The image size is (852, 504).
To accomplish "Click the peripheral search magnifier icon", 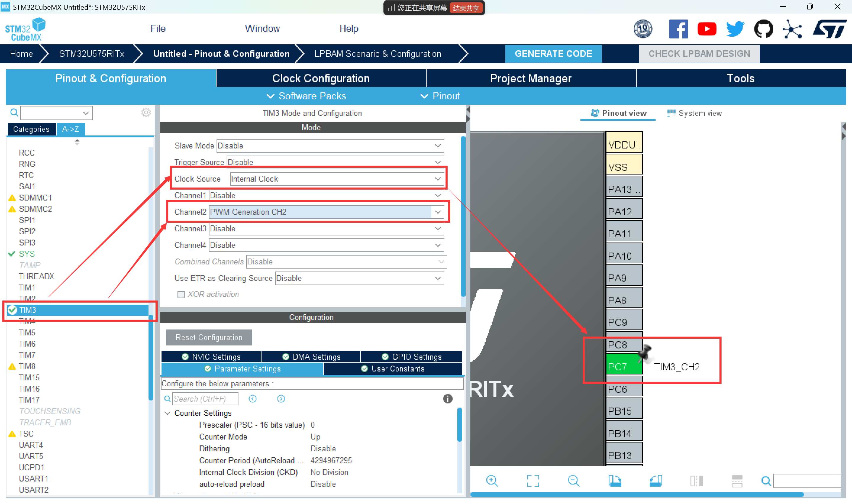I will (14, 112).
